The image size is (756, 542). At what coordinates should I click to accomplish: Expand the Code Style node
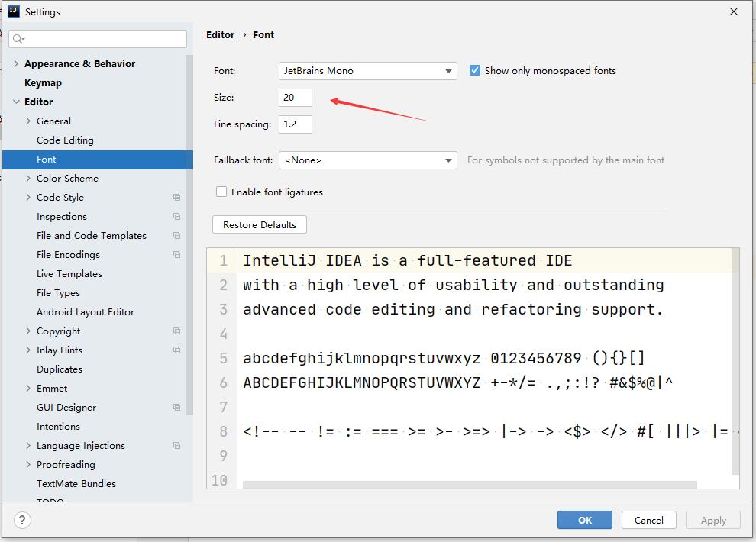28,198
